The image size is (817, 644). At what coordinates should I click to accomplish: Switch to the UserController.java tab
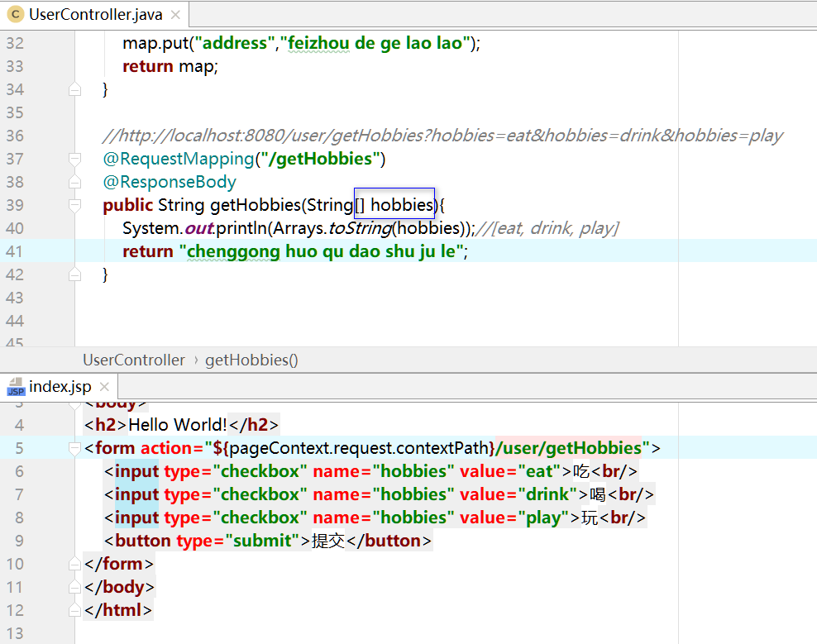coord(95,15)
